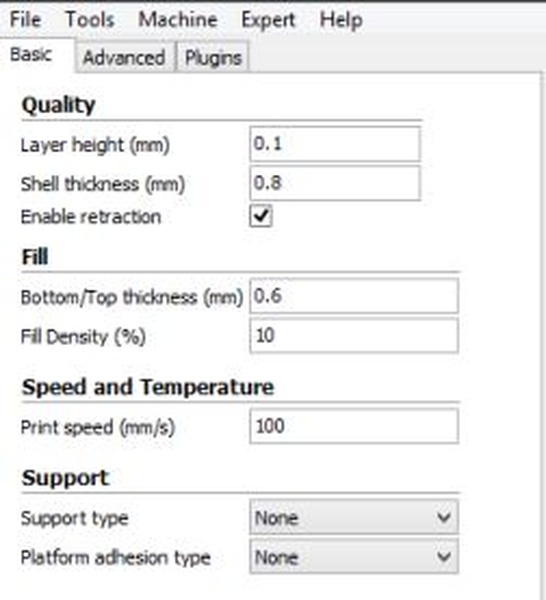Open the Platform adhesion type dropdown

coord(354,556)
